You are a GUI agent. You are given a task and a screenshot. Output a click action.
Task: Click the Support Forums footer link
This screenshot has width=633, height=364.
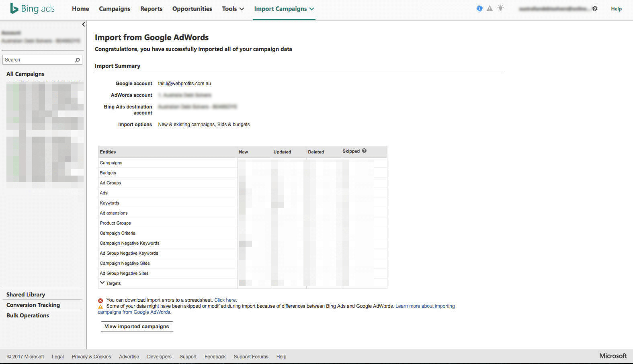251,357
